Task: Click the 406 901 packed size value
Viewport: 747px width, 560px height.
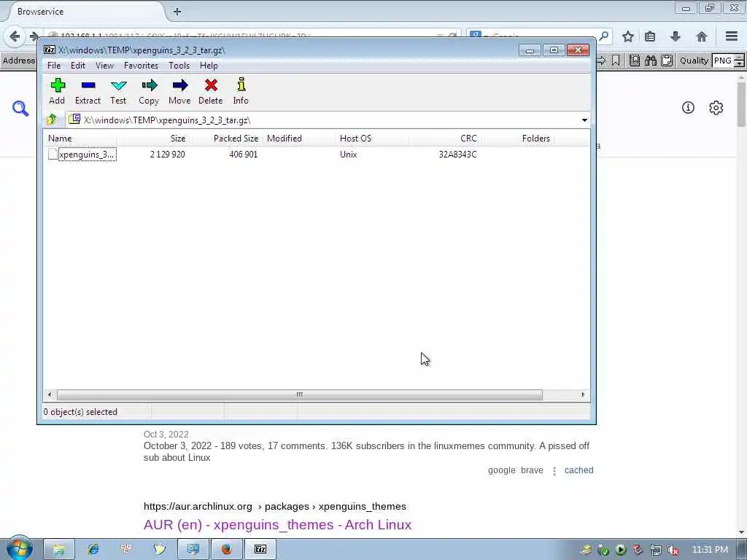Action: 243,155
